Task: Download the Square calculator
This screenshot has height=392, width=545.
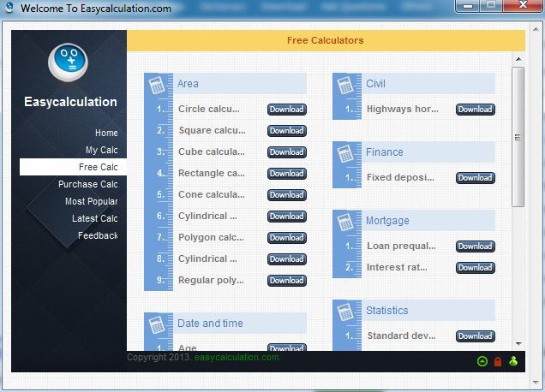Action: (x=287, y=131)
